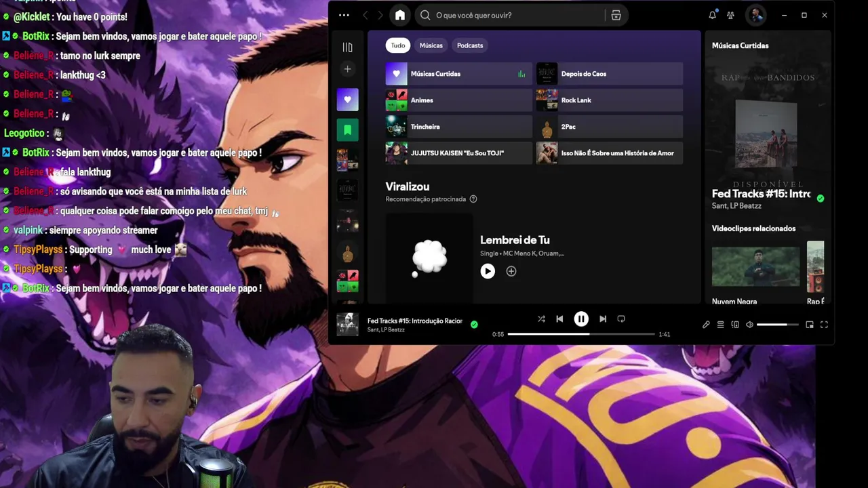Image resolution: width=868 pixels, height=488 pixels.
Task: Click the sponsored recommendation help icon
Action: click(473, 199)
